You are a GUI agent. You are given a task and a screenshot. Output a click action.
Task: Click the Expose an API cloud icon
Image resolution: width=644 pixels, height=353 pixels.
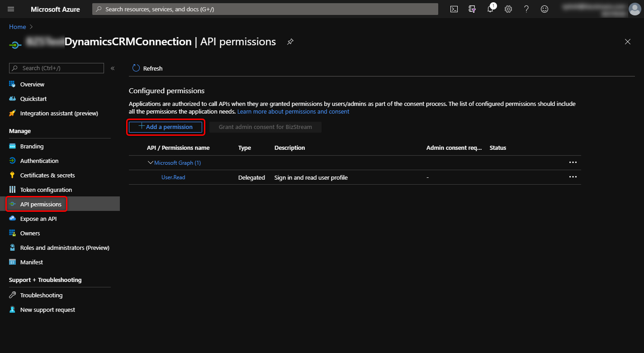(x=12, y=219)
